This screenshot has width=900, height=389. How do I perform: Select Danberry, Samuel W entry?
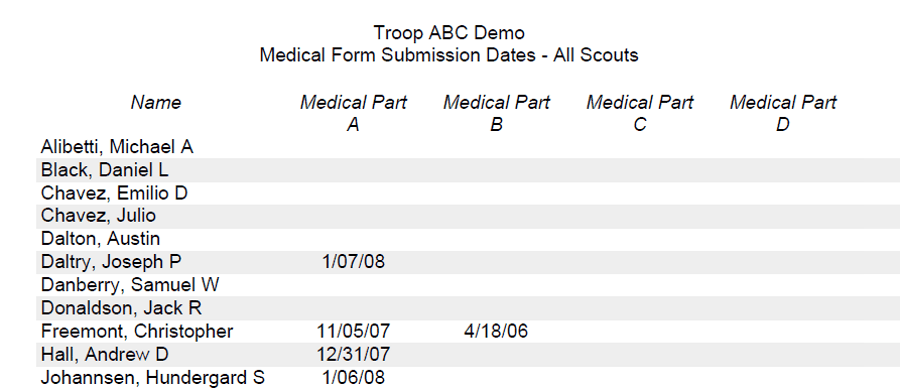[130, 285]
